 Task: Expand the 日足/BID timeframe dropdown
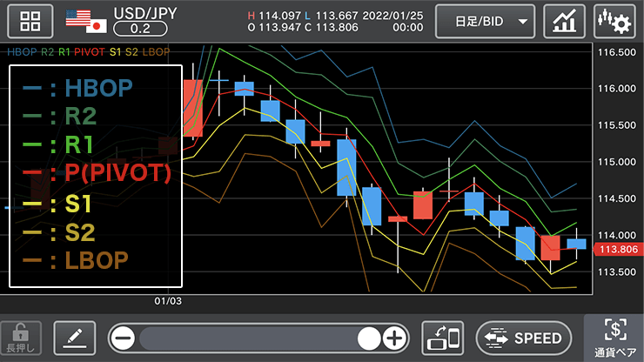(485, 22)
